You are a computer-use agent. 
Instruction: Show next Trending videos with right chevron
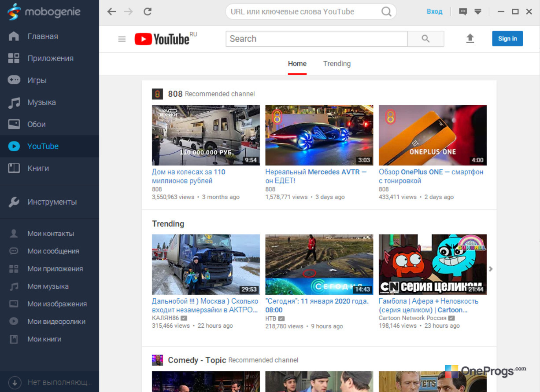[x=491, y=269]
